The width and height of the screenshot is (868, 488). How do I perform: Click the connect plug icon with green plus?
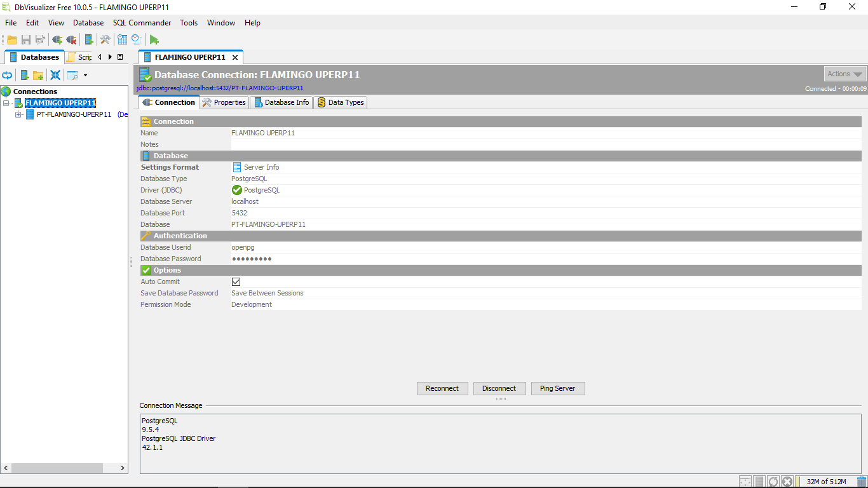[x=57, y=39]
